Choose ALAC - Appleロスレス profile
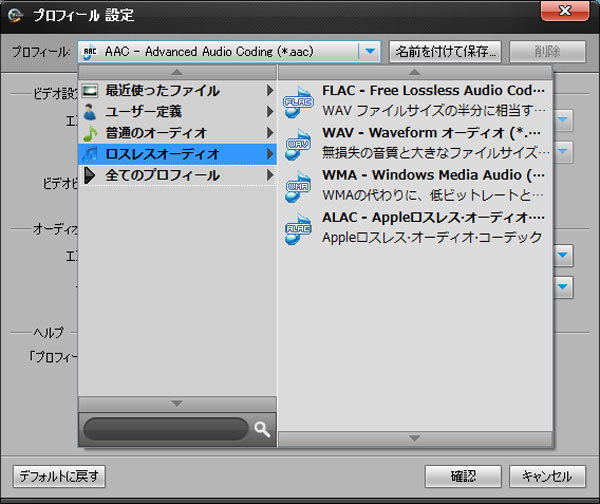Screen dimensions: 600x504 tap(415, 229)
